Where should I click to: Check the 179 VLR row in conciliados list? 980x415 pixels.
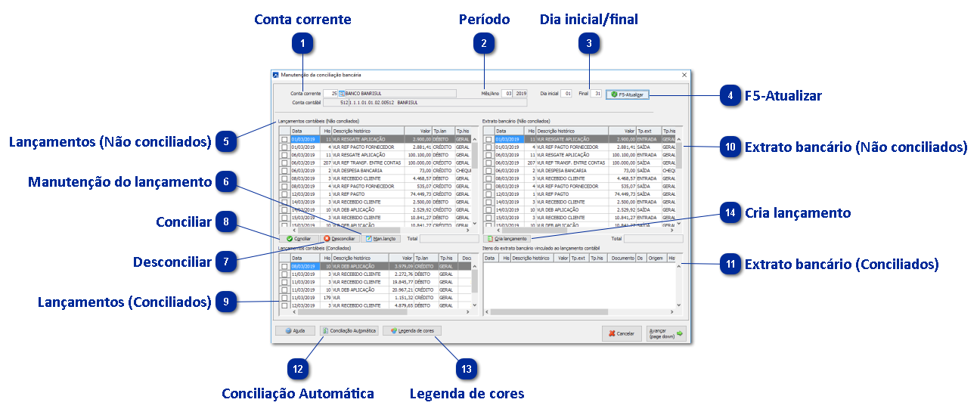pyautogui.click(x=284, y=297)
